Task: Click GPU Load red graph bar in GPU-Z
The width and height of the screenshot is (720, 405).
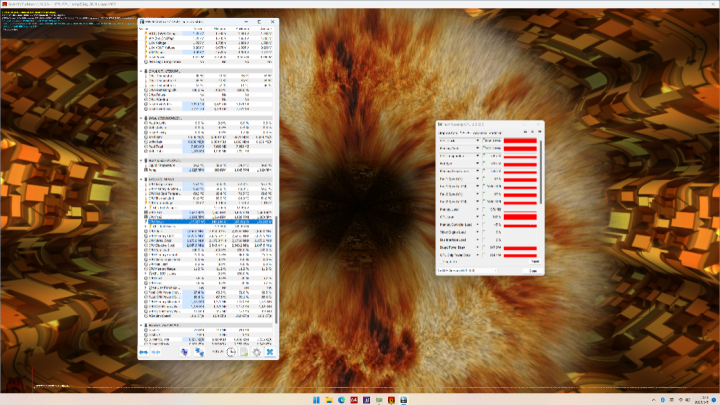Action: (x=520, y=217)
